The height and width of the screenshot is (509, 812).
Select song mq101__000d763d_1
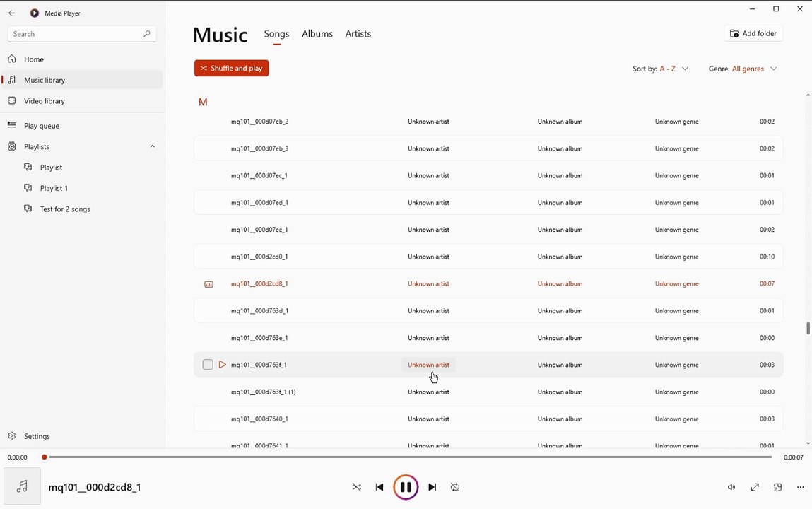(x=488, y=310)
